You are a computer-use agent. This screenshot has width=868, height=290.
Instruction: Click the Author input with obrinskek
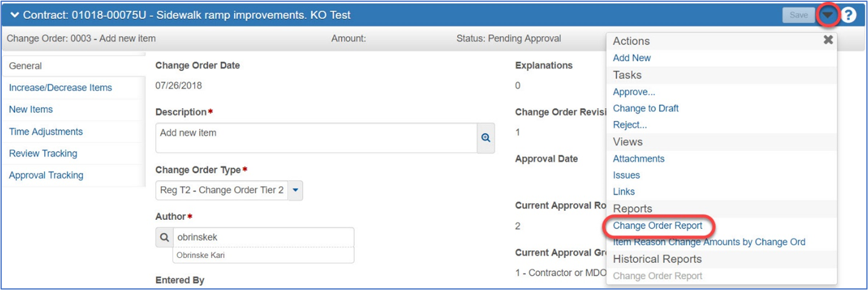pos(264,237)
